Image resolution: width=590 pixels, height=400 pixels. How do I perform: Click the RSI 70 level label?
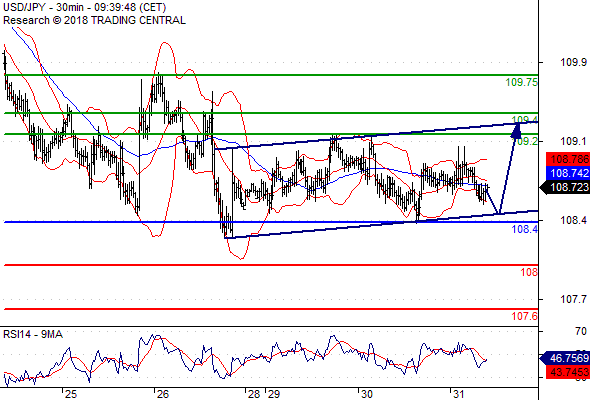[581, 331]
